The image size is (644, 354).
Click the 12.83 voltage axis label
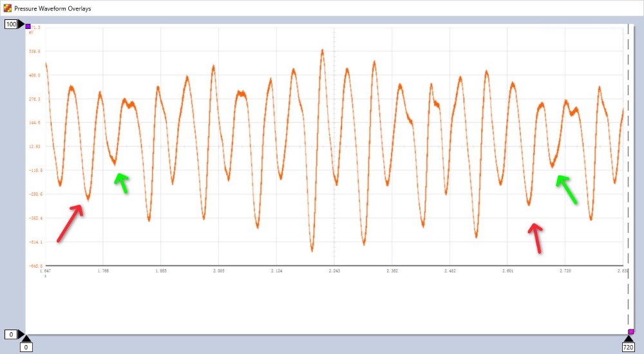click(35, 147)
